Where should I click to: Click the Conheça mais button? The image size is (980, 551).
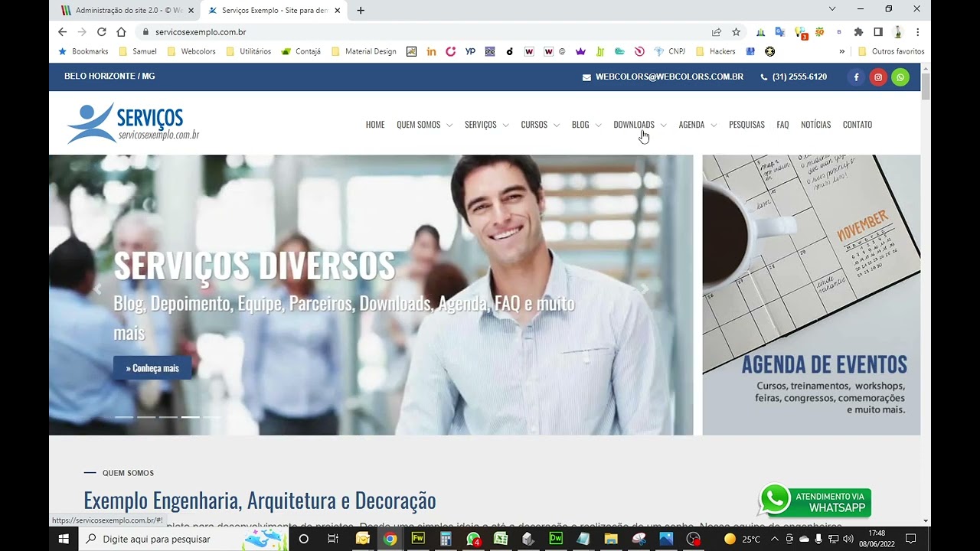click(152, 368)
